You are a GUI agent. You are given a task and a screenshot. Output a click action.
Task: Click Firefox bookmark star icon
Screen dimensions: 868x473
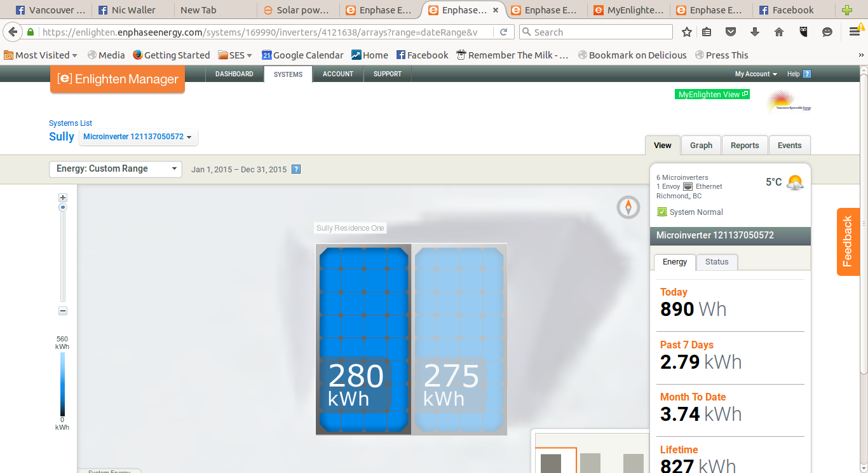(x=686, y=32)
